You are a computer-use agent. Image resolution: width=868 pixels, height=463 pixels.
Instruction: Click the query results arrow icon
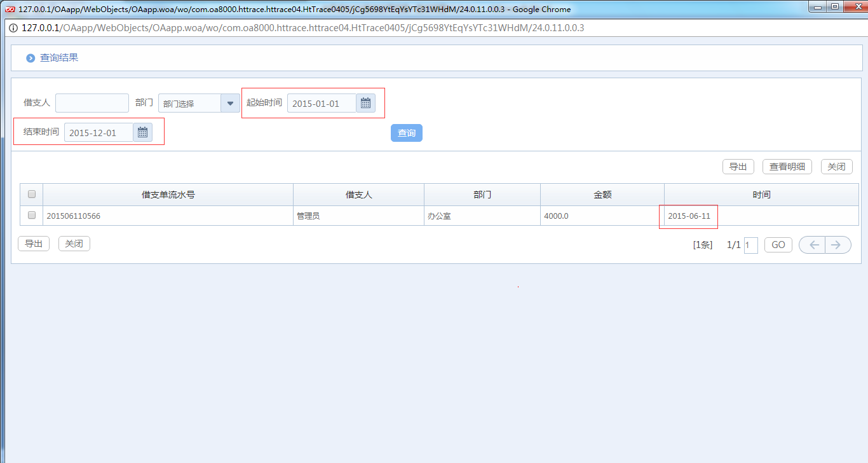point(31,58)
